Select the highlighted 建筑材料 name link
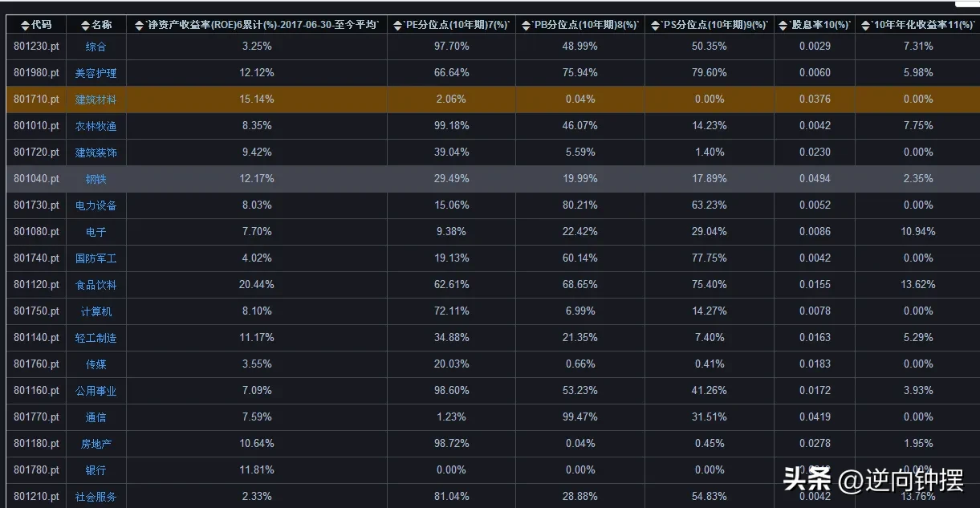 [96, 100]
